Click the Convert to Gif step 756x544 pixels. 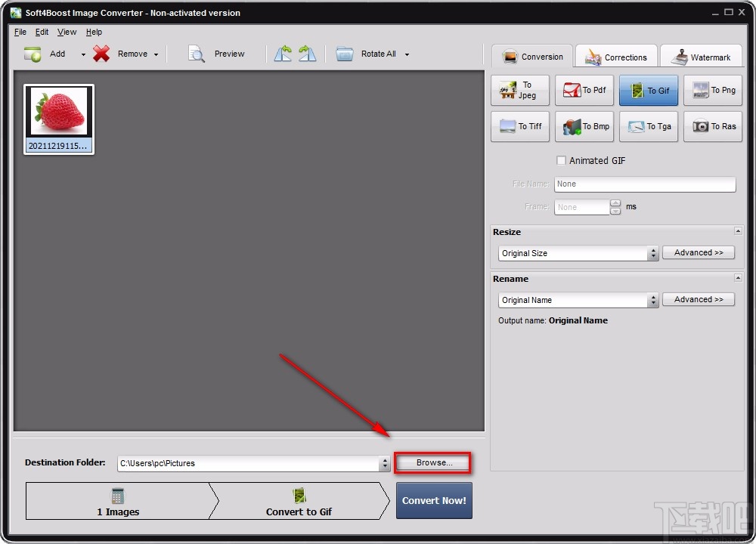[x=299, y=501]
